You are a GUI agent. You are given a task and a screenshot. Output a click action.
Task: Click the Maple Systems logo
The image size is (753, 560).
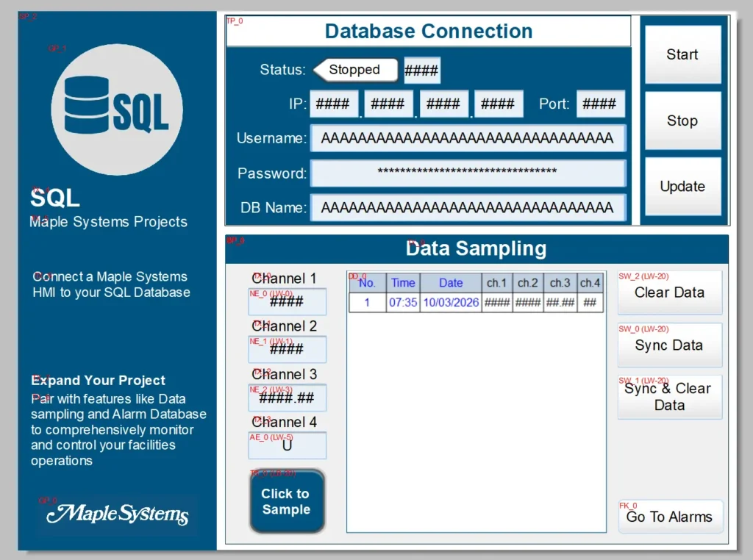(118, 514)
